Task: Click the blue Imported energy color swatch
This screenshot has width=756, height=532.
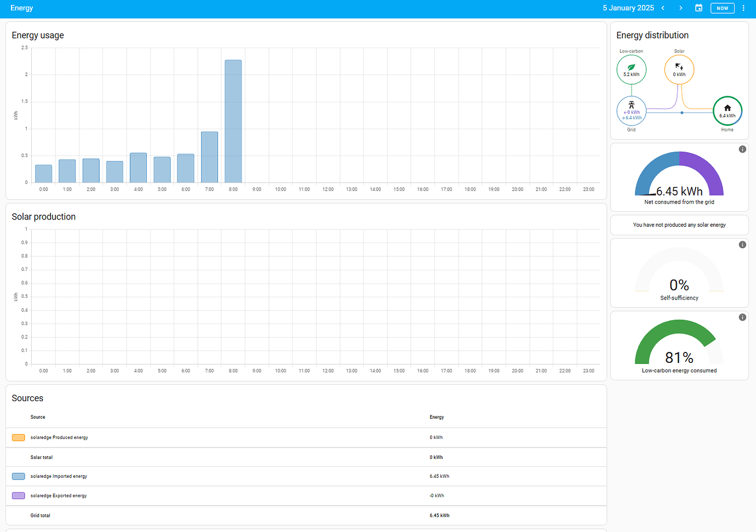Action: coord(18,476)
